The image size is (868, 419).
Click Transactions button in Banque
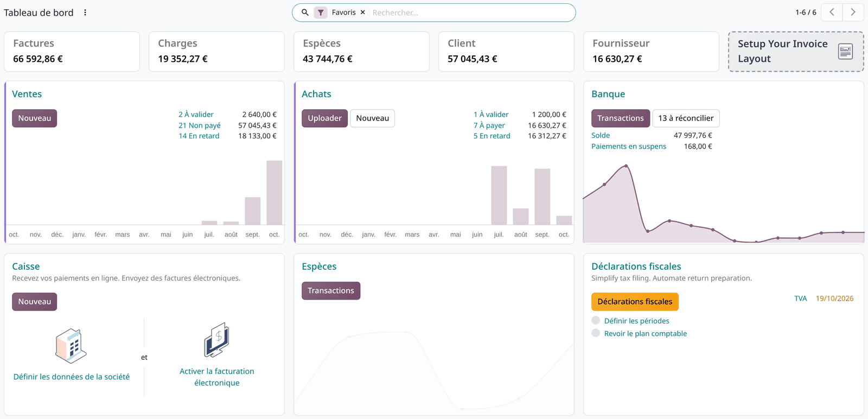pos(621,118)
